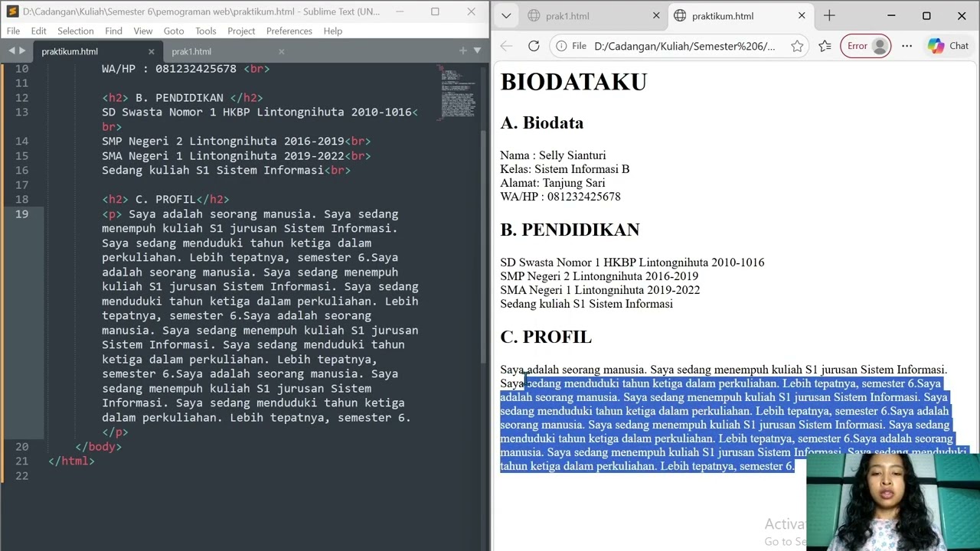Close praktikum.html tab in Sublime Text
This screenshot has width=980, height=551.
tap(151, 51)
